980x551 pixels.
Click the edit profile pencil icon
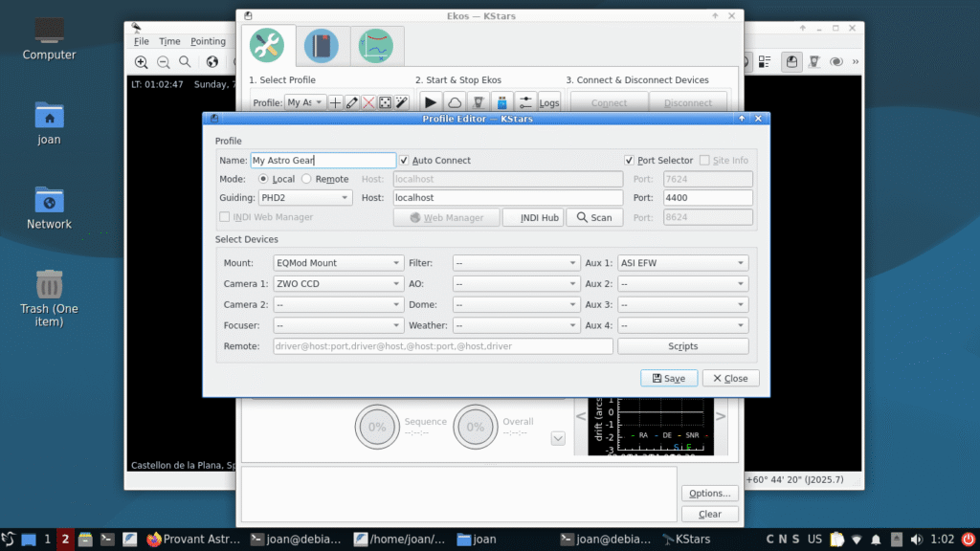(351, 102)
